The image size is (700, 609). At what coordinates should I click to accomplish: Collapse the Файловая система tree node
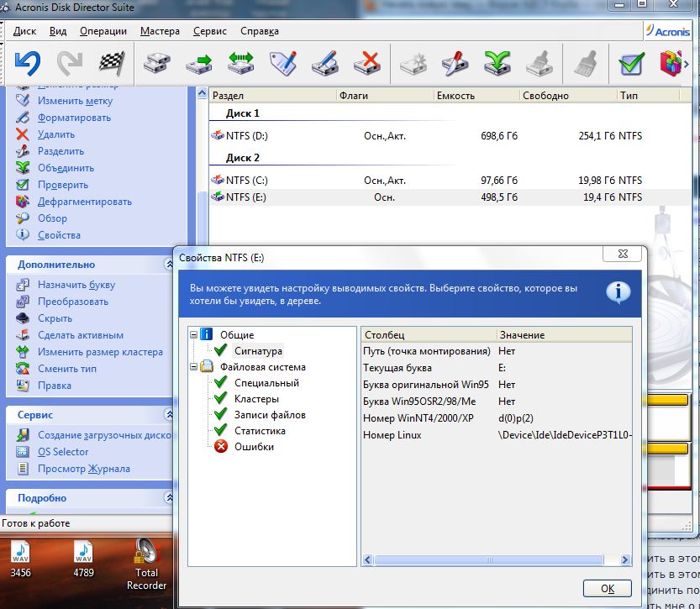(x=194, y=367)
